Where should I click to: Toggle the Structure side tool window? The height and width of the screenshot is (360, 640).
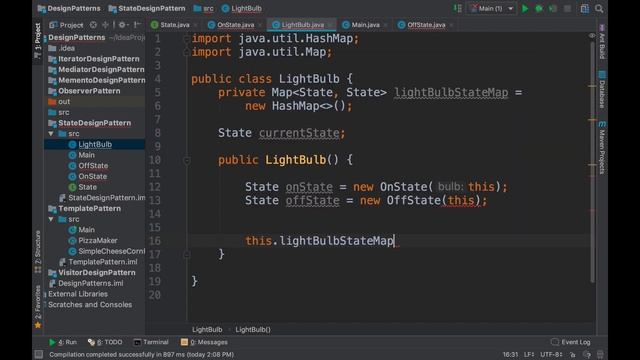click(38, 251)
